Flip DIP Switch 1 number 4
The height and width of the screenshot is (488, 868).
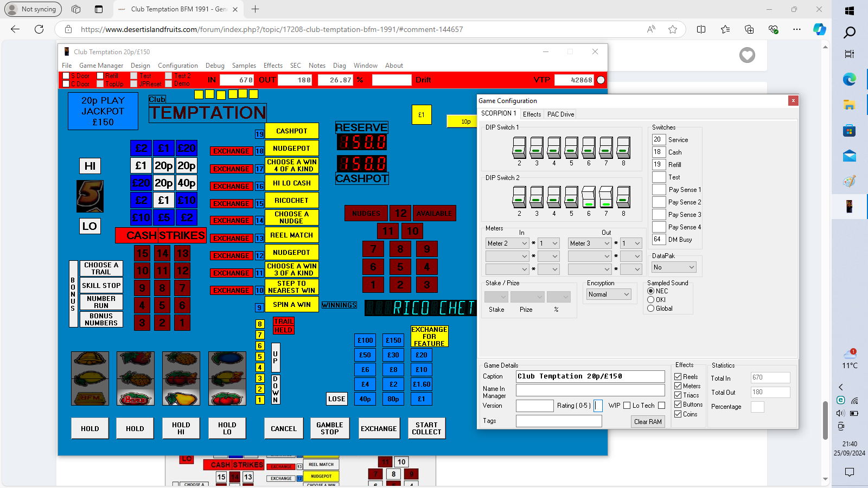[554, 147]
